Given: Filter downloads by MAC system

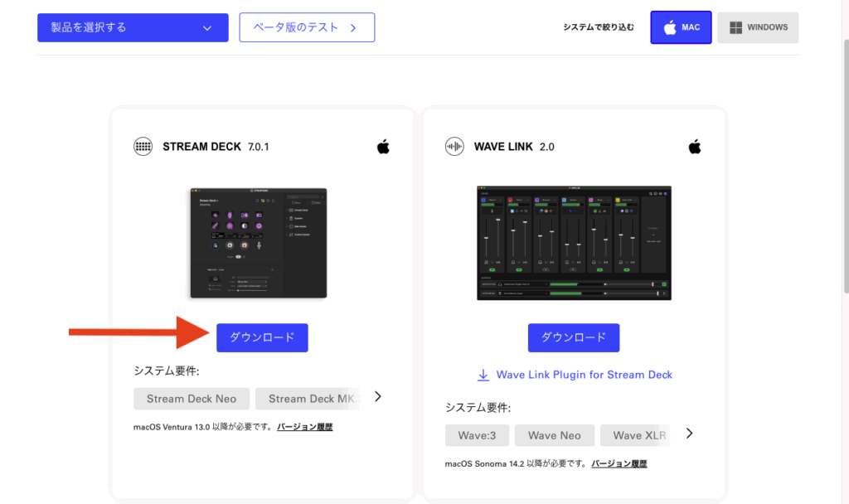Looking at the screenshot, I should pos(681,27).
